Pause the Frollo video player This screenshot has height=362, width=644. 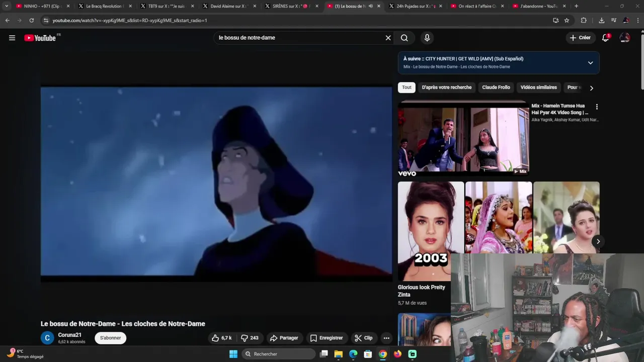coord(216,182)
